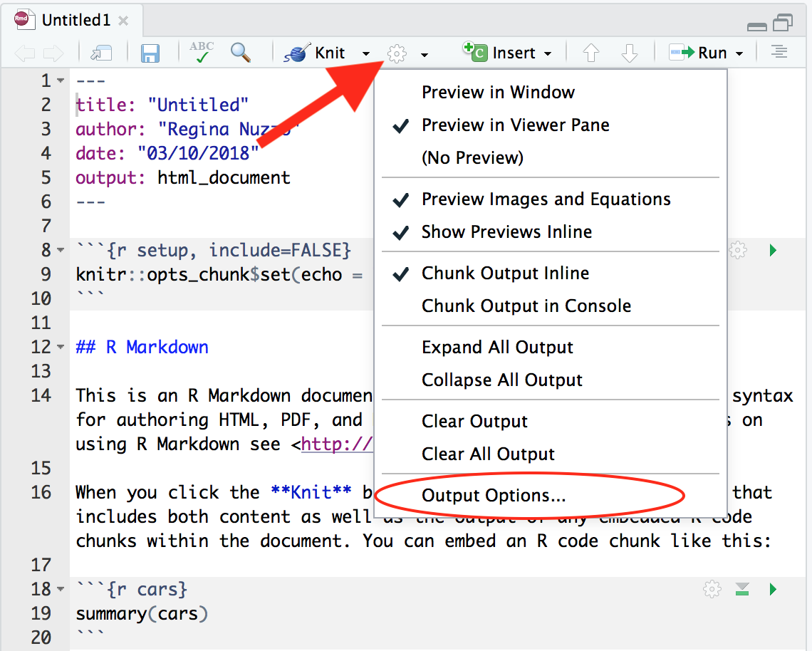Select Chunk Output in Console

coord(551,306)
